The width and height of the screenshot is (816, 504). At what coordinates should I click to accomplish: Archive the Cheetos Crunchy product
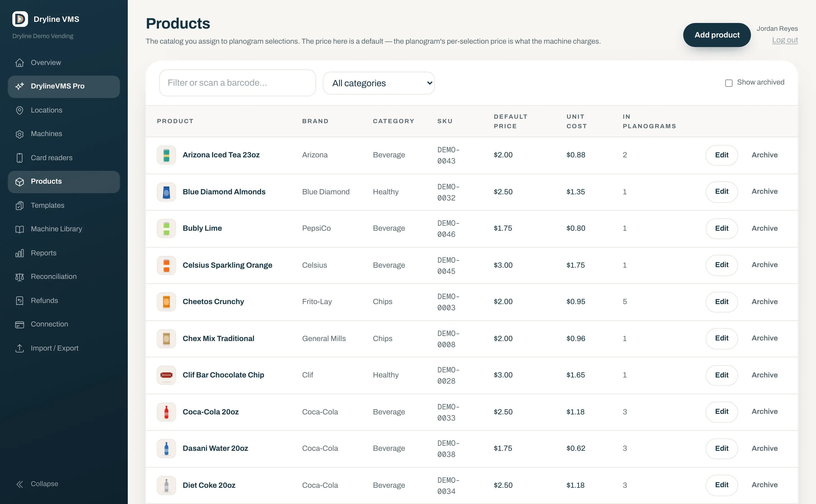tap(765, 302)
